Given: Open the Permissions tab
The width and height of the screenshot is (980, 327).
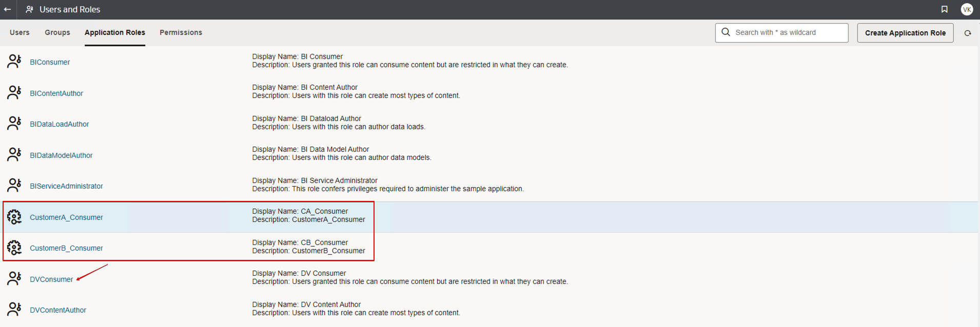Looking at the screenshot, I should click(x=181, y=32).
